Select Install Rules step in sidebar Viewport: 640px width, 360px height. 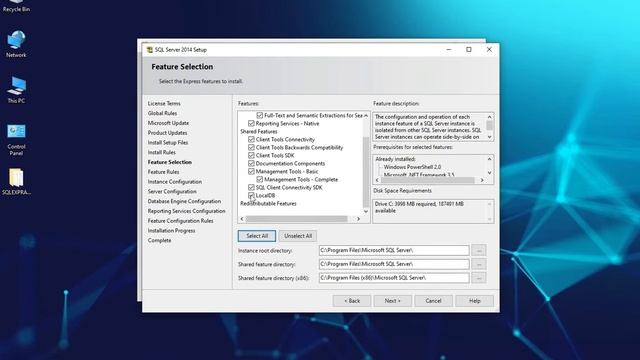162,153
